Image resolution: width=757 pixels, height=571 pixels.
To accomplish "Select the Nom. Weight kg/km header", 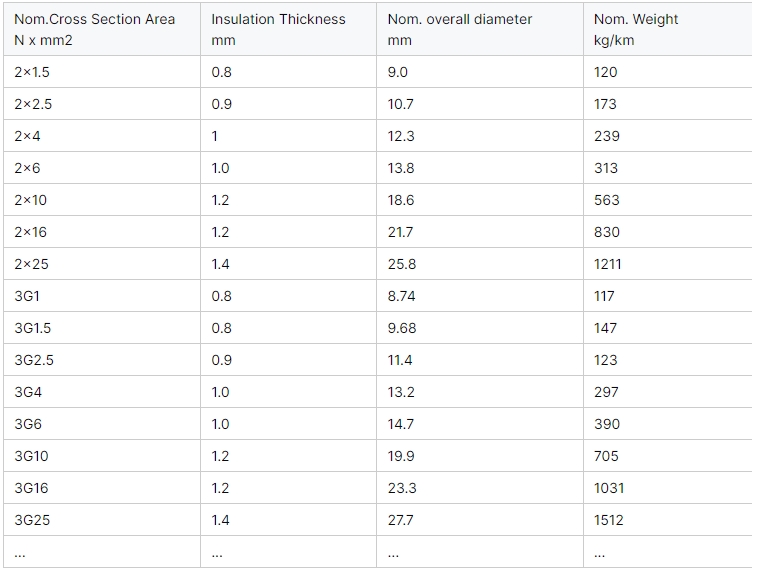I will pyautogui.click(x=668, y=29).
